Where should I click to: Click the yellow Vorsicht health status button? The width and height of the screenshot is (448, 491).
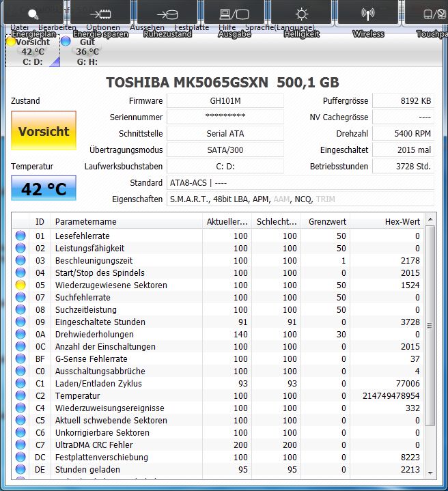pyautogui.click(x=44, y=130)
